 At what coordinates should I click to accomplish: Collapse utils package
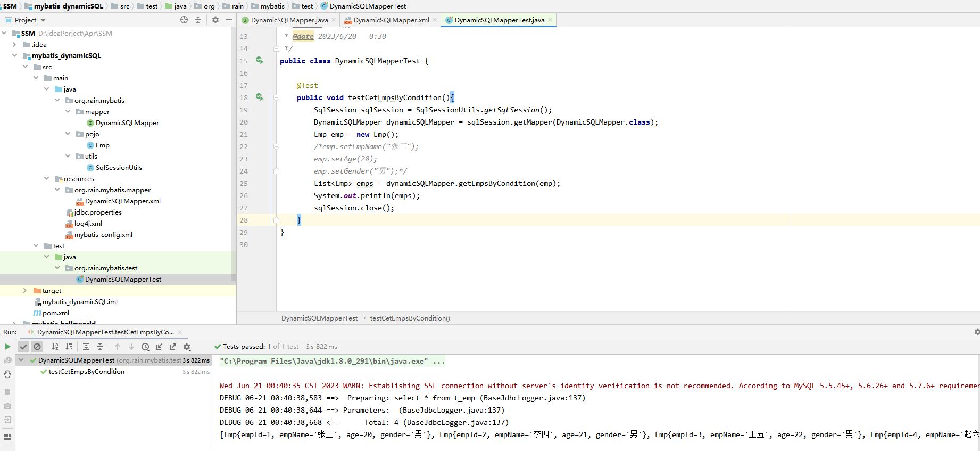click(x=68, y=156)
